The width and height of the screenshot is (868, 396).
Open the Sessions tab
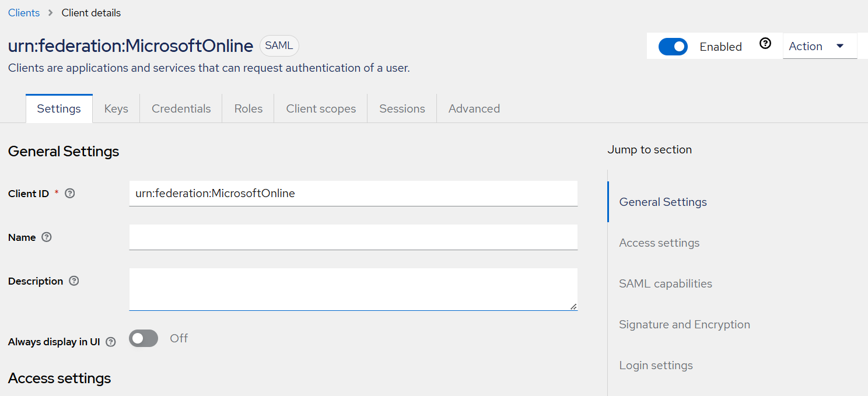402,108
